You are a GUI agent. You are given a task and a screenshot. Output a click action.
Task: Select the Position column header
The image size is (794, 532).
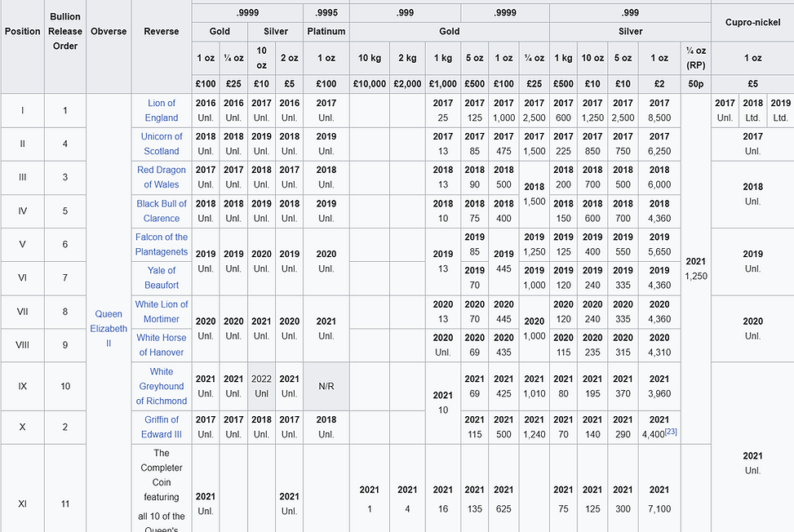[22, 31]
